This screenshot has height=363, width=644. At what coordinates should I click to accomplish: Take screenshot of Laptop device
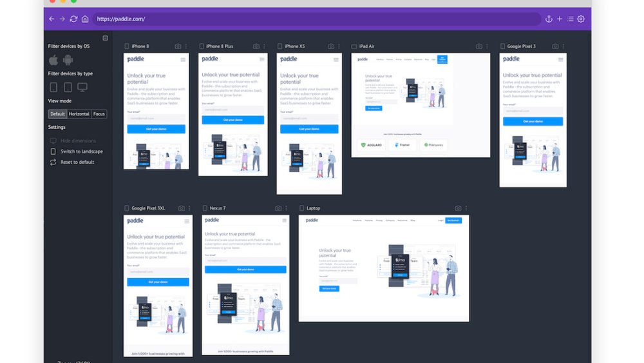coord(458,208)
